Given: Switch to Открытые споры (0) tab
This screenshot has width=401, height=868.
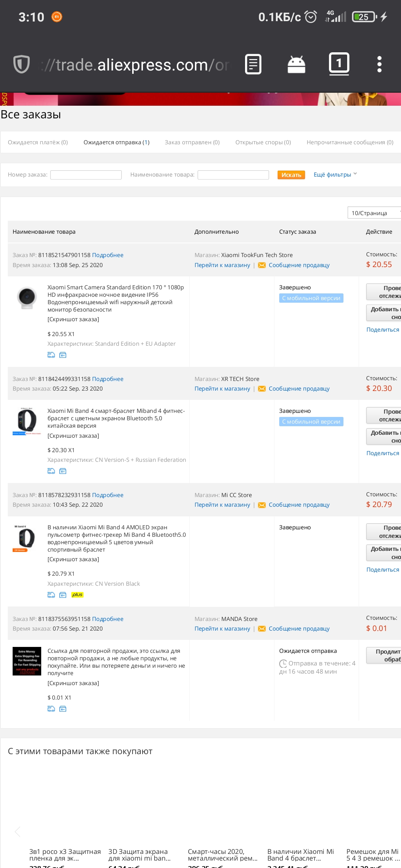Looking at the screenshot, I should click(x=263, y=142).
